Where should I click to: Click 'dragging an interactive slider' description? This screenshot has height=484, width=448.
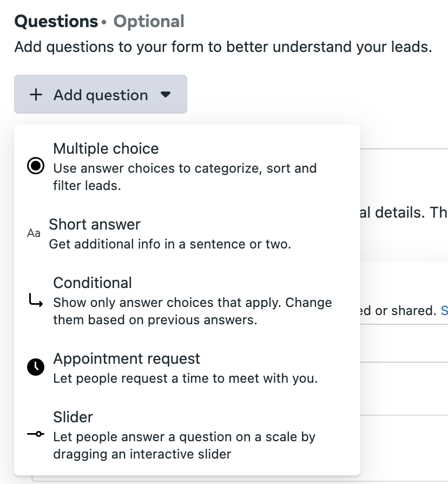tap(142, 454)
